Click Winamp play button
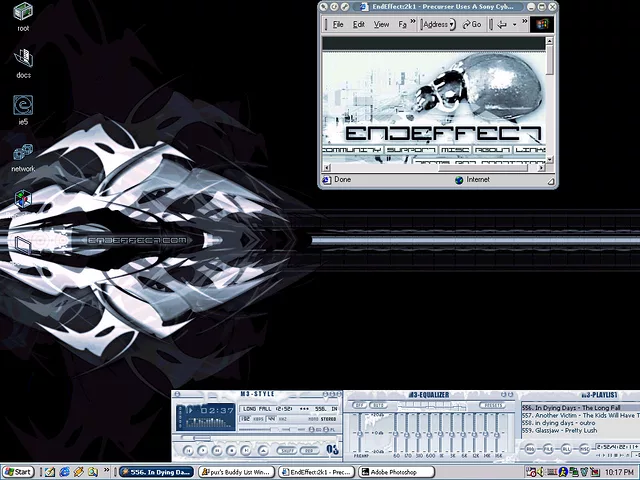This screenshot has width=640, height=480. 202,451
